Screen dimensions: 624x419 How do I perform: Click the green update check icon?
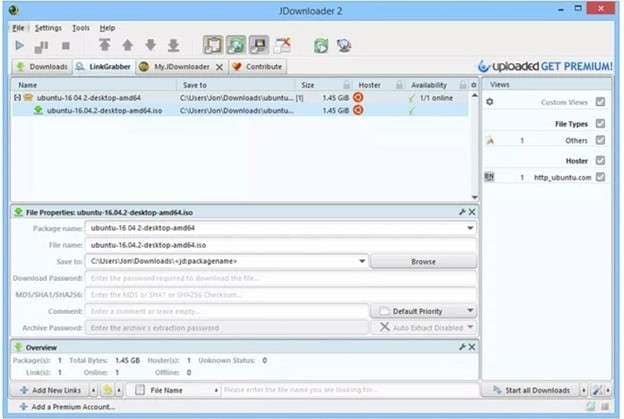tap(321, 45)
